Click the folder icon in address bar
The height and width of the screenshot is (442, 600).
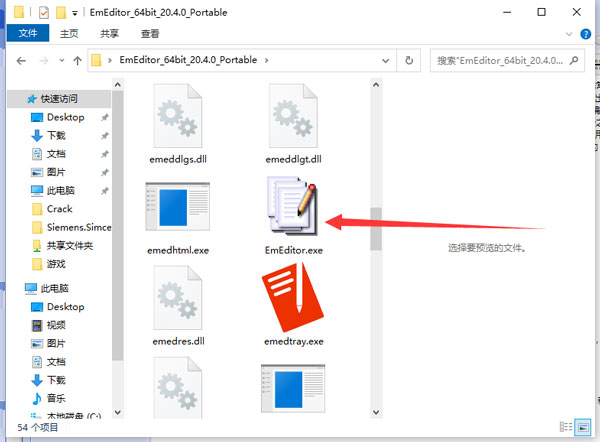[x=96, y=60]
